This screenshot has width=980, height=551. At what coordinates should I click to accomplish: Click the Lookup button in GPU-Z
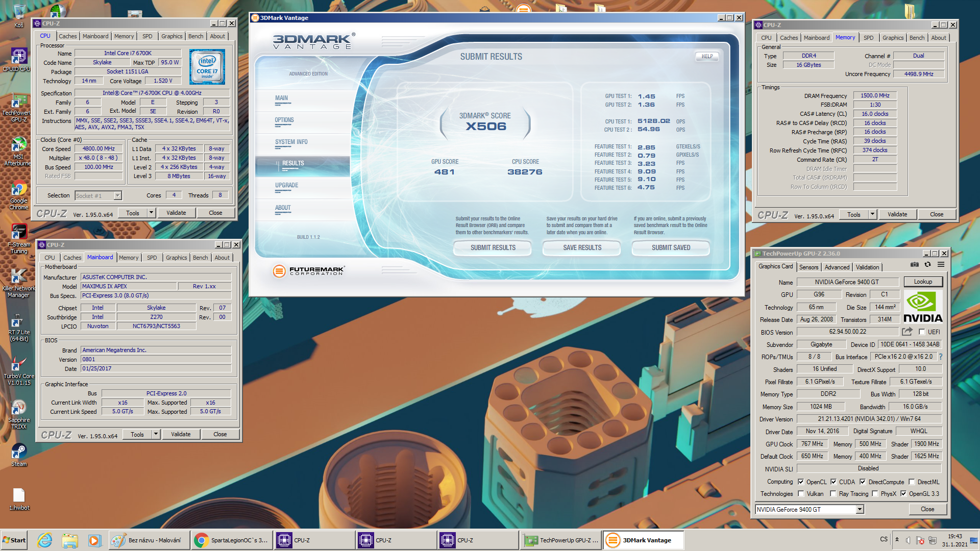pos(923,282)
